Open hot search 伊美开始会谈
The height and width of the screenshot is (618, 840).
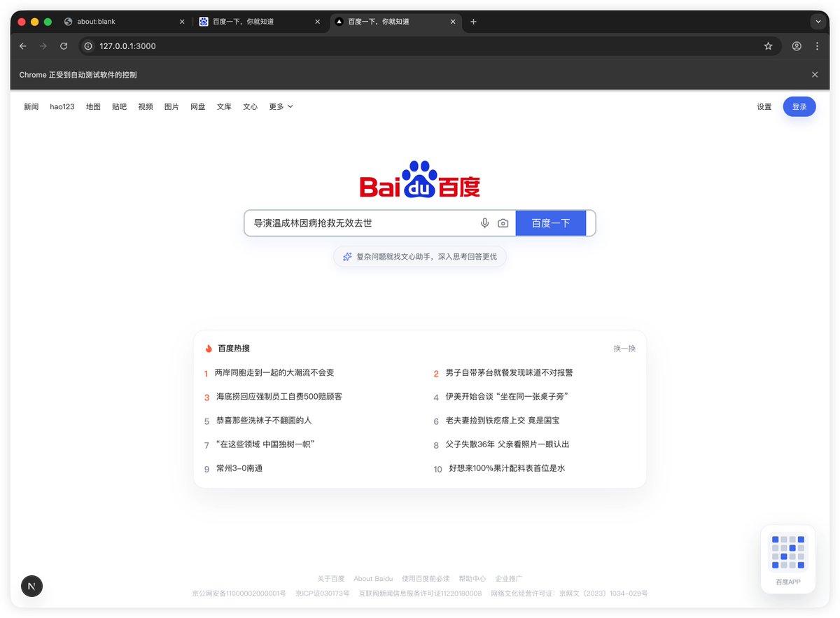507,397
